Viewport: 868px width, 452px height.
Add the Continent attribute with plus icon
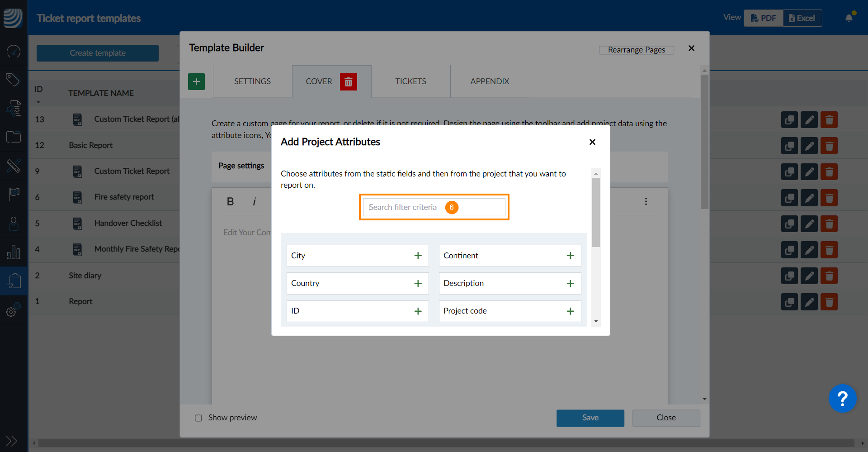(570, 256)
